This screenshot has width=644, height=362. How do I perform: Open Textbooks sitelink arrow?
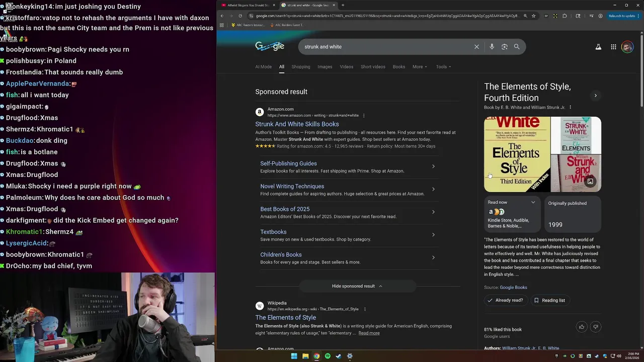433,235
